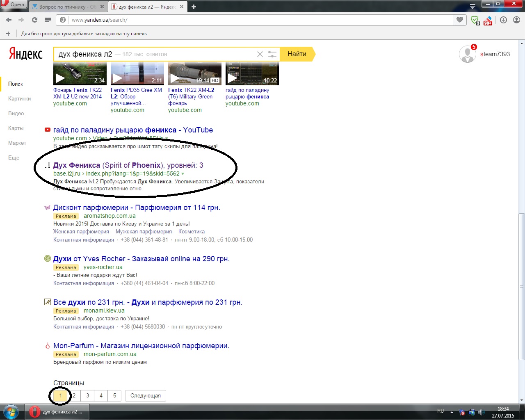Click YouTube favicon beside 'гайд по паладину' result

point(48,130)
